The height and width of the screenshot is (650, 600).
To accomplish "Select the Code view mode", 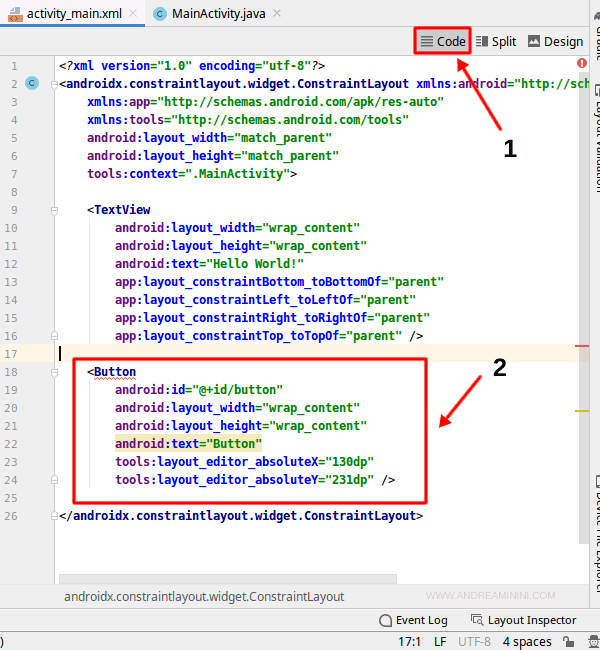I will pos(442,41).
